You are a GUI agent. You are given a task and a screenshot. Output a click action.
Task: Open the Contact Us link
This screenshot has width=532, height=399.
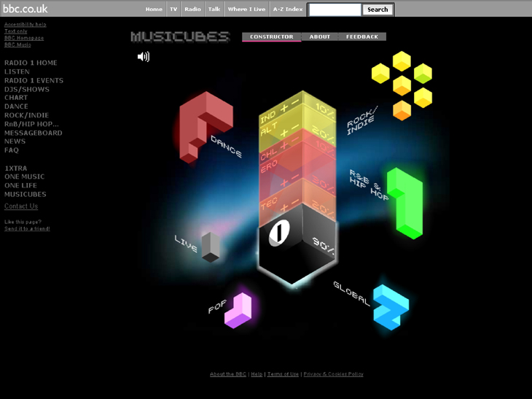(21, 206)
